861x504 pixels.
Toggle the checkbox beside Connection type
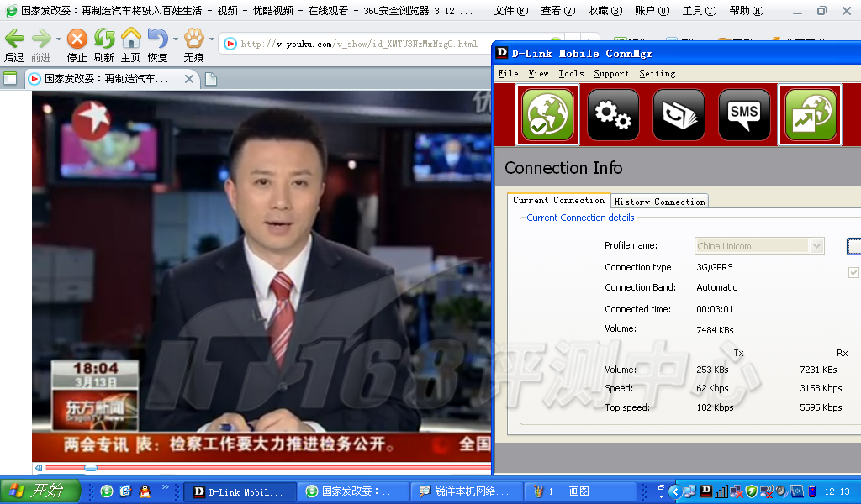tap(853, 272)
